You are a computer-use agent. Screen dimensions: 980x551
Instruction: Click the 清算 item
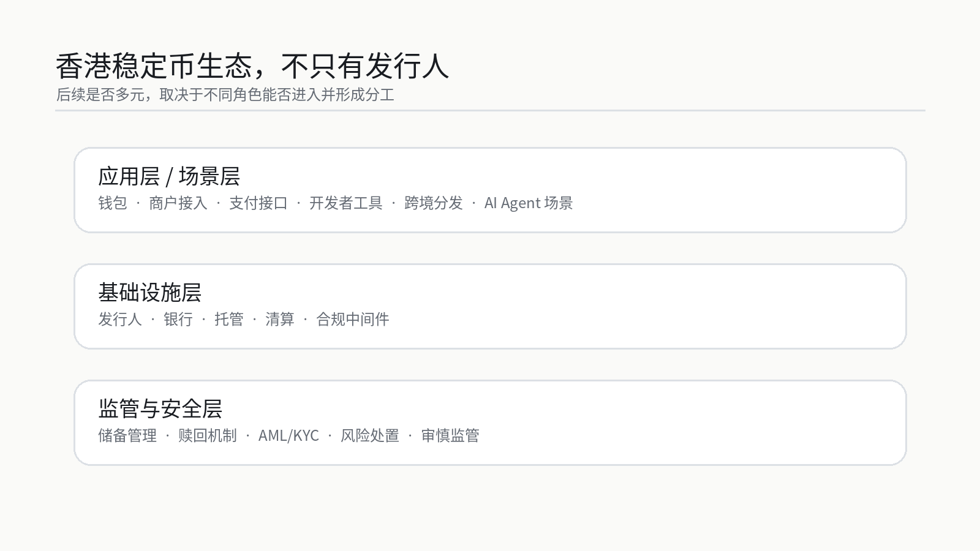point(280,320)
